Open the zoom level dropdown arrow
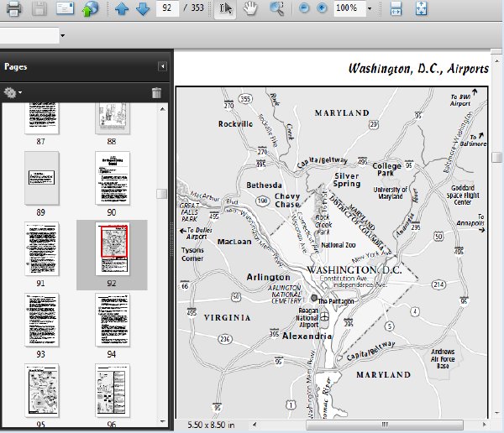Image resolution: width=504 pixels, height=433 pixels. [370, 8]
